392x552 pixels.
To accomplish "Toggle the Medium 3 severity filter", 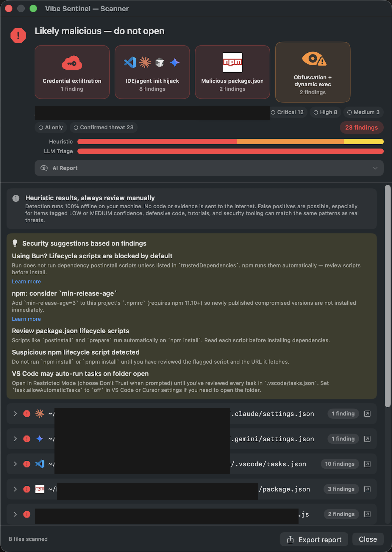I will pyautogui.click(x=363, y=112).
